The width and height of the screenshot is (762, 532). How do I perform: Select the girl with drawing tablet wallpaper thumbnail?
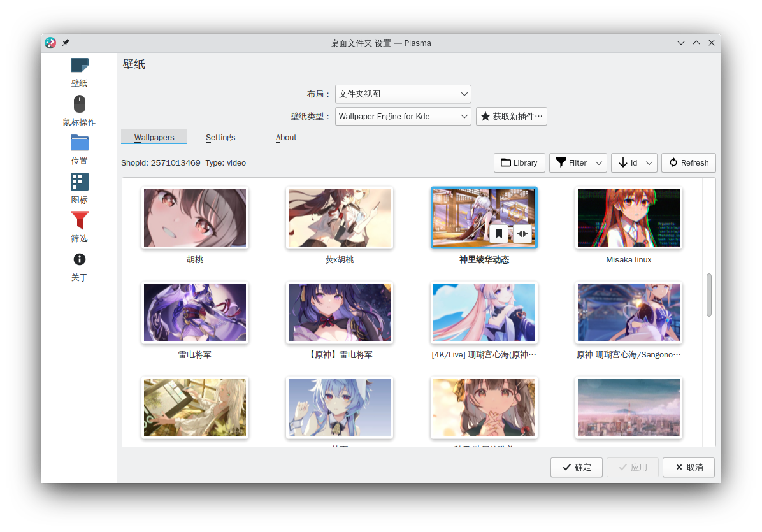pos(195,408)
